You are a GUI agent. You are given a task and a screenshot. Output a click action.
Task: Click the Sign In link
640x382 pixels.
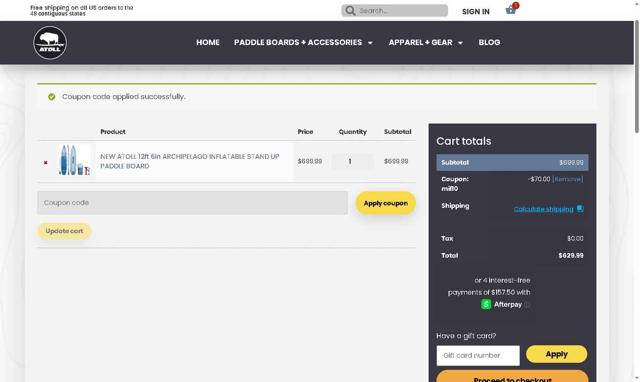coord(476,11)
